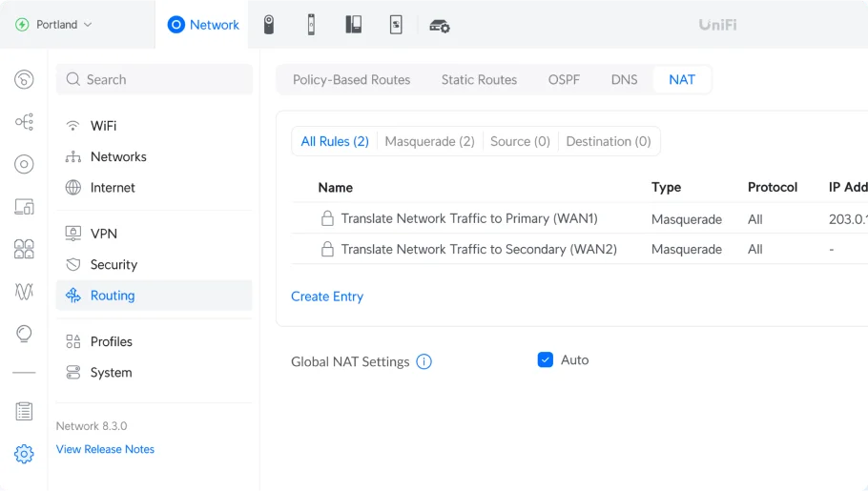Filter by Source (0) rules
The width and height of the screenshot is (868, 491).
pos(520,141)
